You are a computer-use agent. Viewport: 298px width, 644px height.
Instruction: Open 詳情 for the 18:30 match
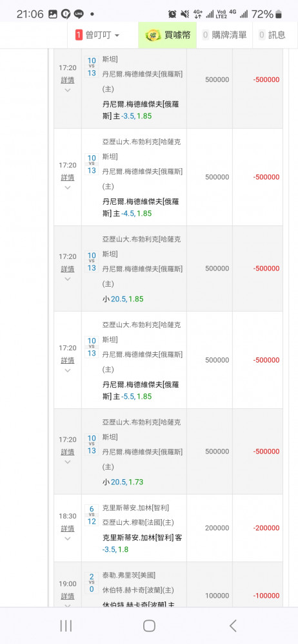(68, 529)
